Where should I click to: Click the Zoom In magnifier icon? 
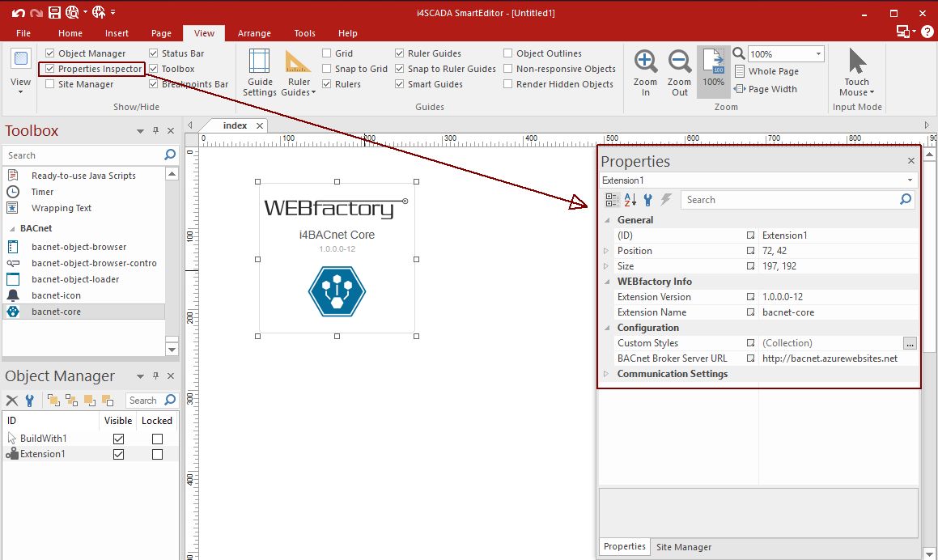pyautogui.click(x=645, y=63)
